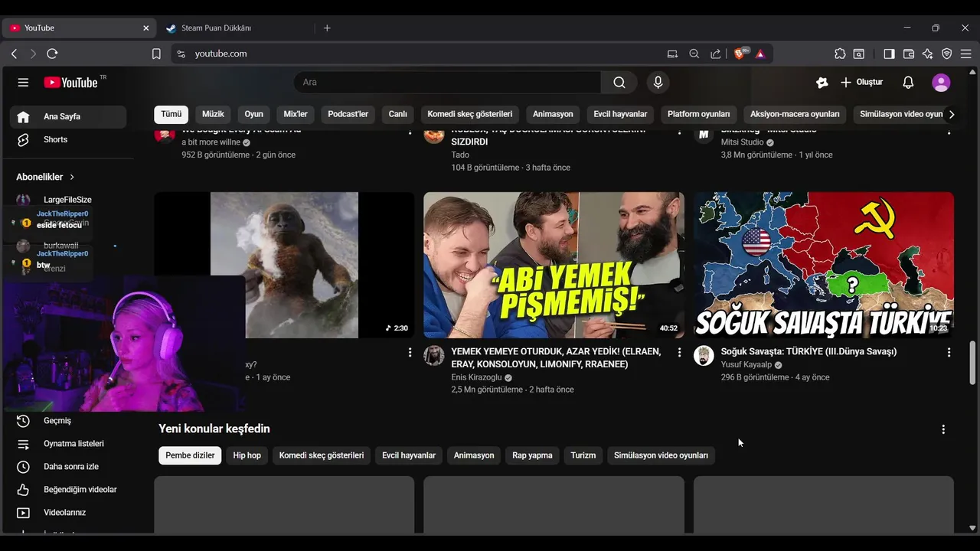Select the Turizm topic chip
Viewport: 980px width, 551px height.
[583, 455]
